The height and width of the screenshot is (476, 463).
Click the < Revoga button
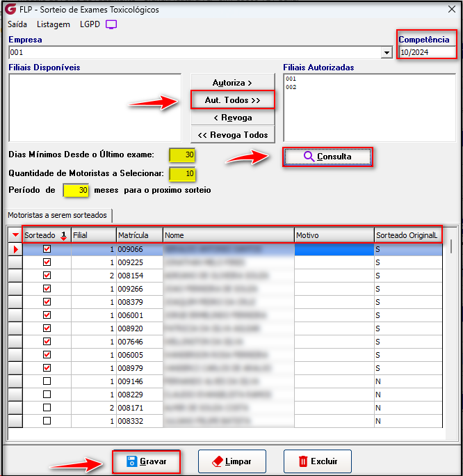coord(233,118)
